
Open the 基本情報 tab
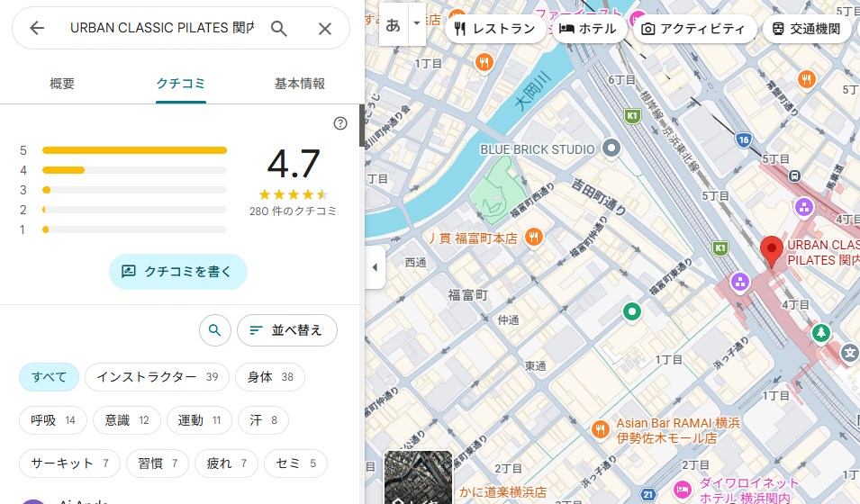[x=299, y=84]
